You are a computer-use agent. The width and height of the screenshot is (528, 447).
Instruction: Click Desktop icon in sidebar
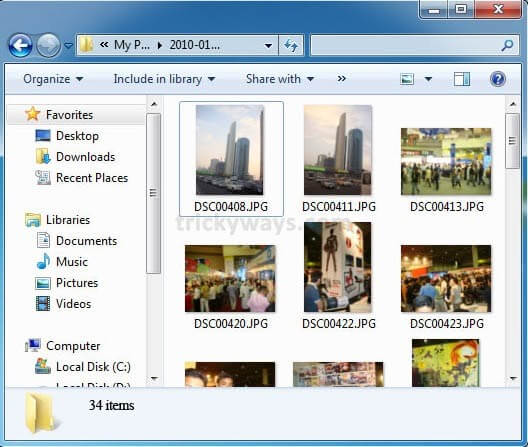43,136
